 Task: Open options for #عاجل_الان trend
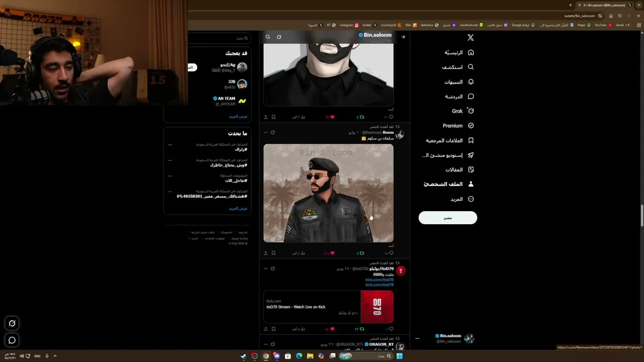click(170, 176)
